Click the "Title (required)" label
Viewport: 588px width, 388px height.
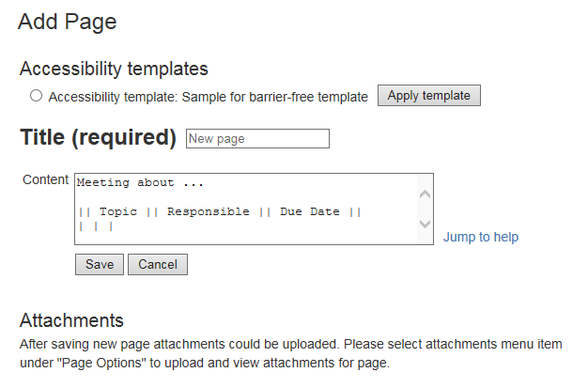click(x=99, y=138)
